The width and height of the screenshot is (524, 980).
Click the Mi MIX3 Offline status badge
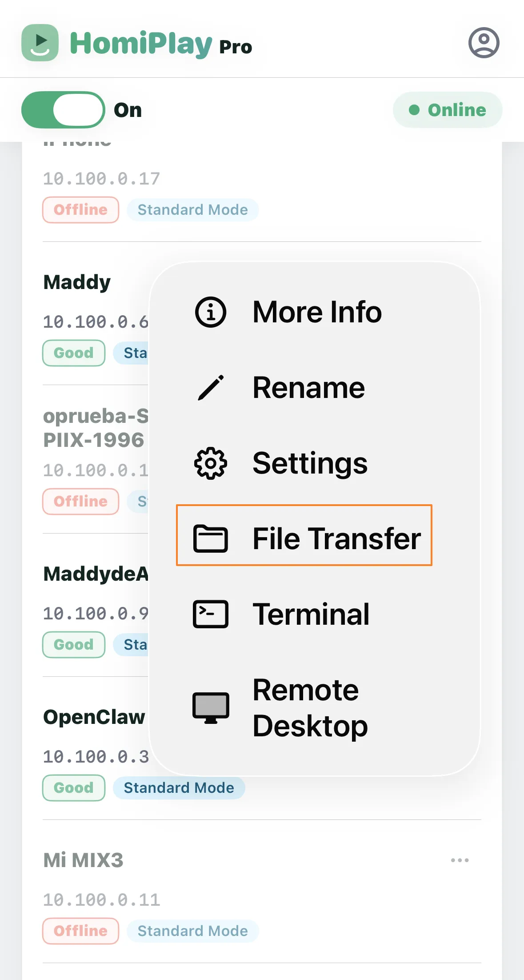point(81,931)
